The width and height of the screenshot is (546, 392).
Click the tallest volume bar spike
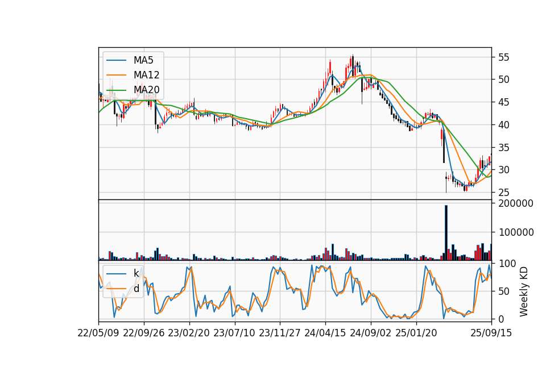point(446,233)
